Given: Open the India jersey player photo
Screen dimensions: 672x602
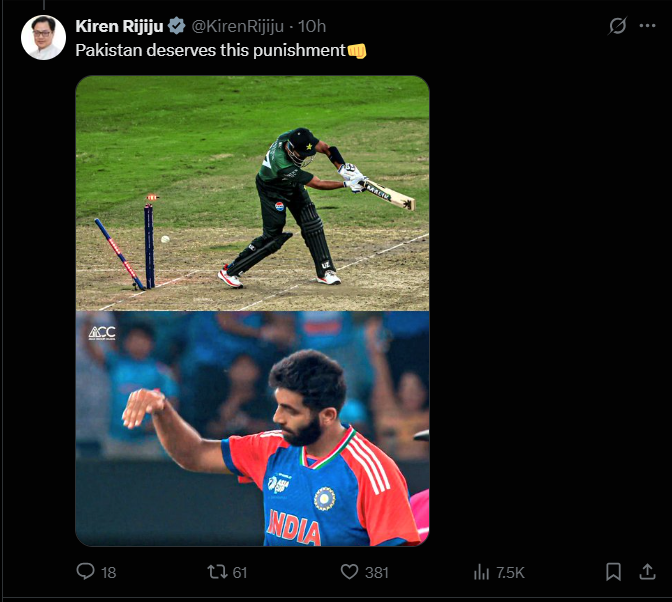Looking at the screenshot, I should pyautogui.click(x=252, y=428).
